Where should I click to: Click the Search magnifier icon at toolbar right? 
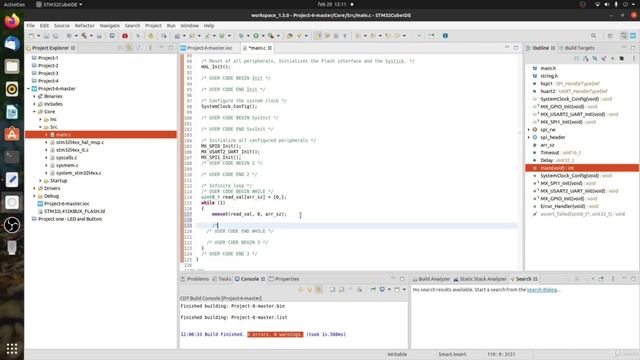pos(593,36)
